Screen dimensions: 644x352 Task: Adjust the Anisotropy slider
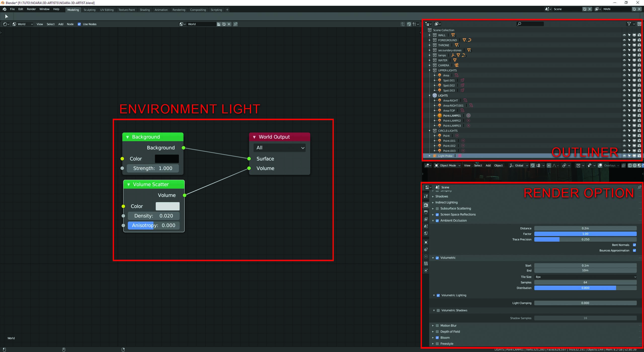click(x=154, y=226)
